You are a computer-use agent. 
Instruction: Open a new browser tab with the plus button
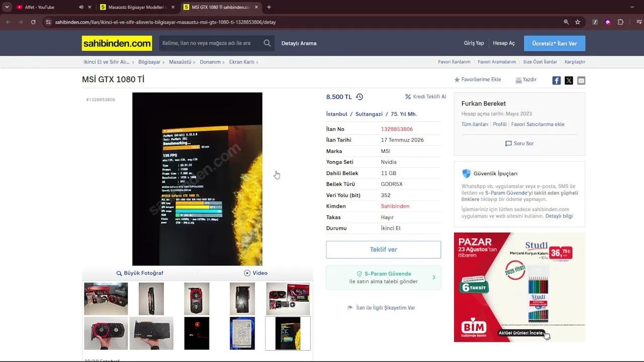(x=269, y=7)
